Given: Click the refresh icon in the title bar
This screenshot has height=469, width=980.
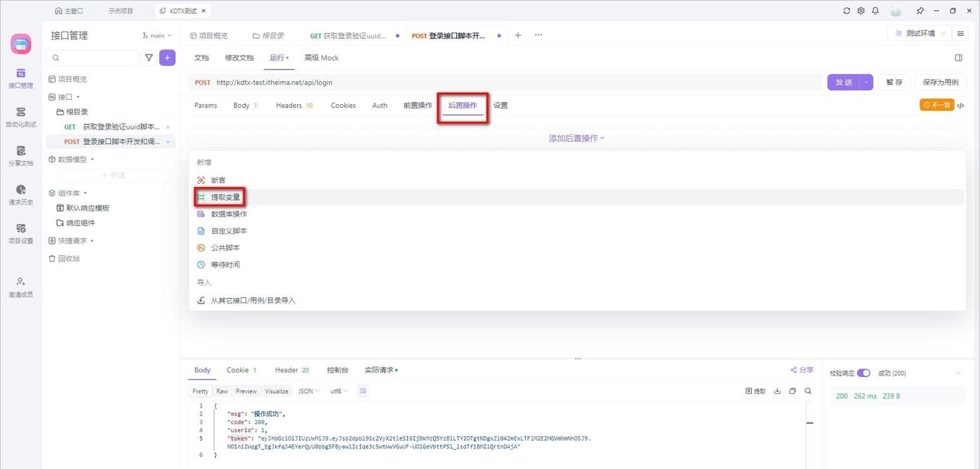Looking at the screenshot, I should pyautogui.click(x=847, y=10).
